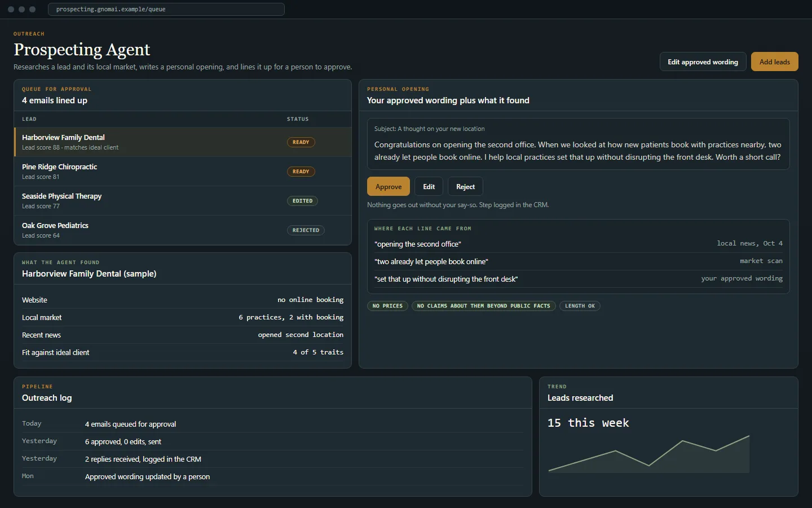Click the browser address bar

pyautogui.click(x=166, y=9)
